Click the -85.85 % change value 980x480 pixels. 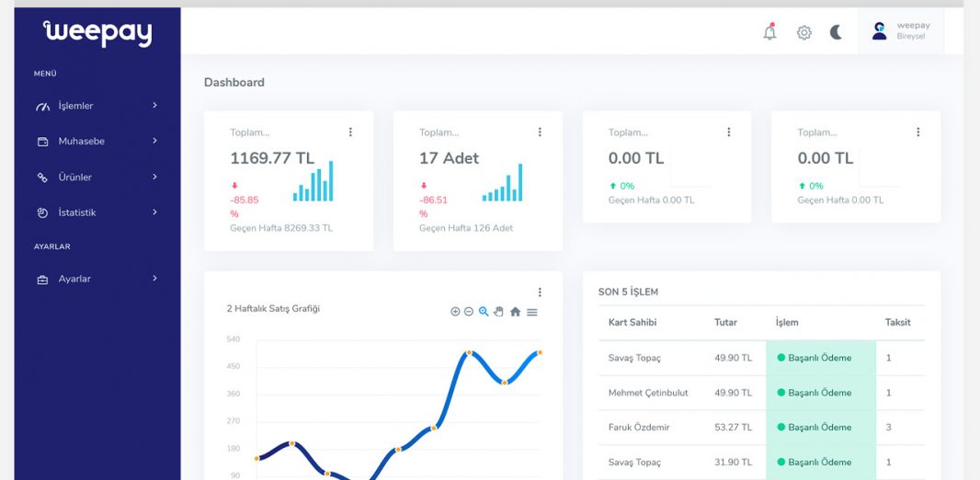(245, 207)
